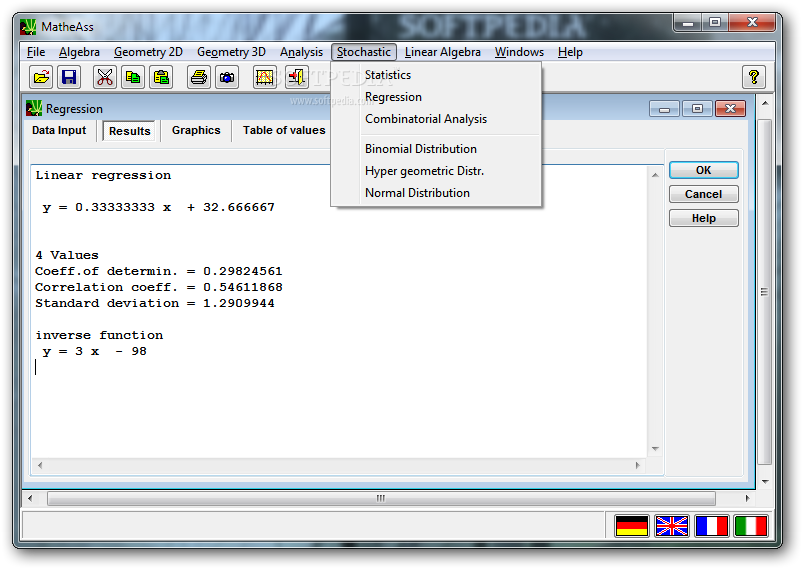
Task: Click the MatheAss title bar app icon
Action: coord(28,27)
